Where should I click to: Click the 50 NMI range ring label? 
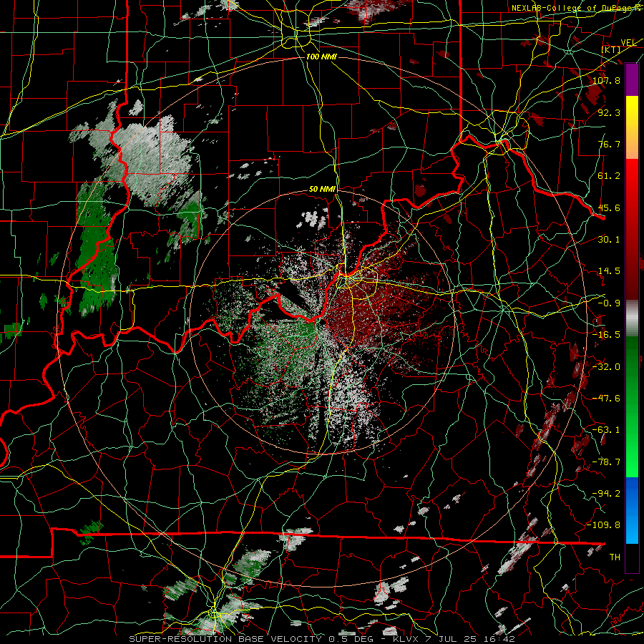pos(323,190)
